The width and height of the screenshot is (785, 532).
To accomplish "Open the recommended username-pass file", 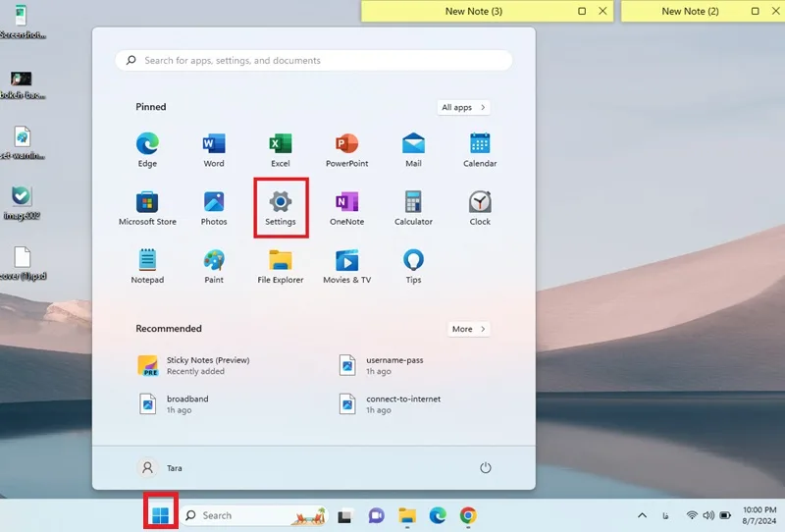I will pyautogui.click(x=382, y=365).
